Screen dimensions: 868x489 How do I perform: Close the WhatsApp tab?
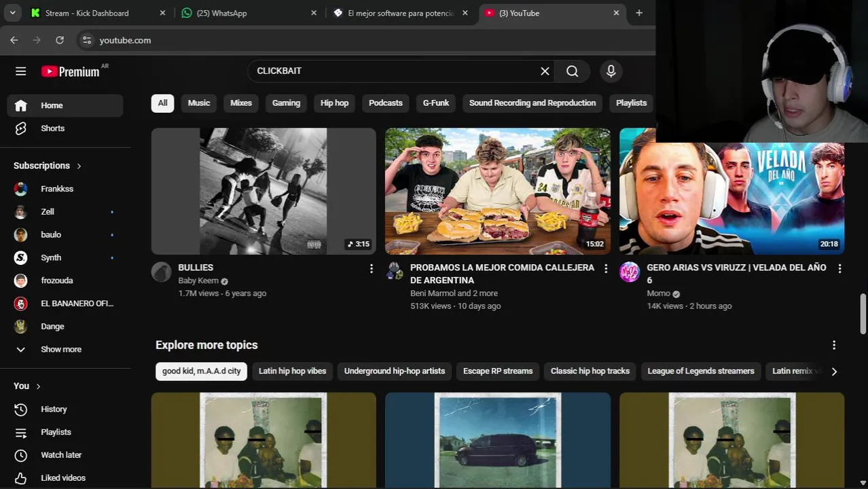[314, 13]
